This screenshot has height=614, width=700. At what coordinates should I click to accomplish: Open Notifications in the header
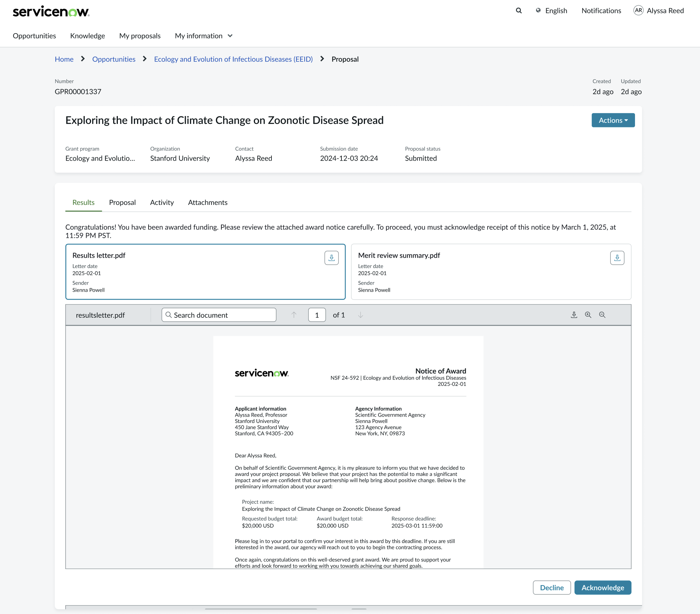click(x=601, y=11)
